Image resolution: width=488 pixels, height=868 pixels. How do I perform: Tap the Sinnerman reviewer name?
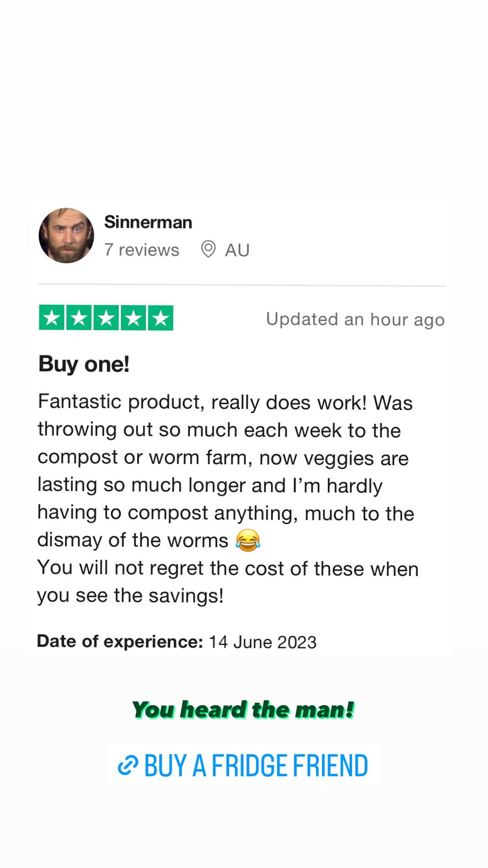click(148, 222)
